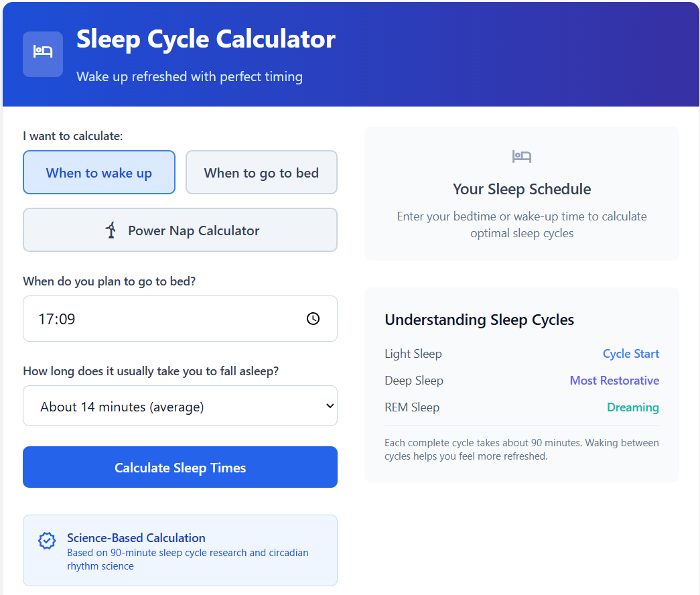Change About 14 minutes average selection
Screen dimensions: 700x595
tap(180, 405)
